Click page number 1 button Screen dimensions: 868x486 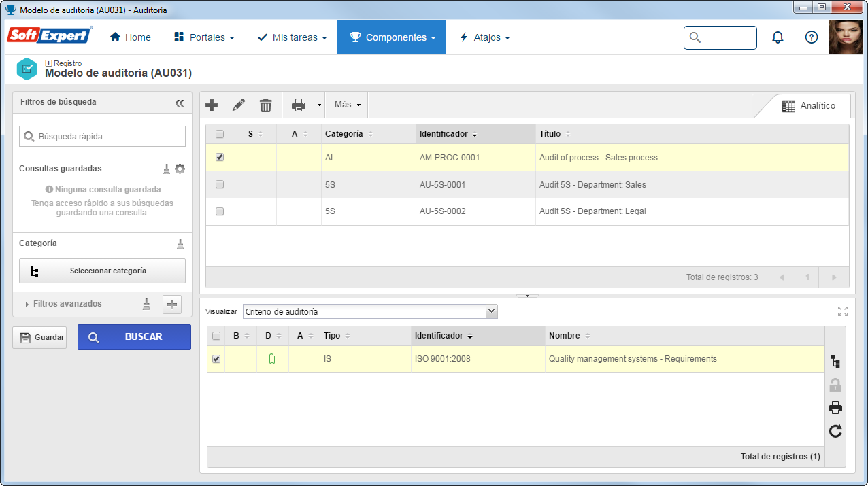[x=807, y=277]
